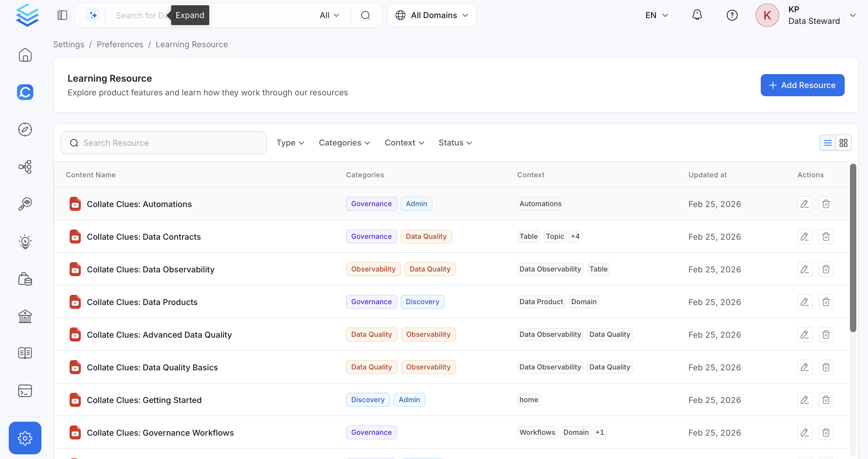This screenshot has width=868, height=459.
Task: Open the Categories filter dropdown
Action: (344, 143)
